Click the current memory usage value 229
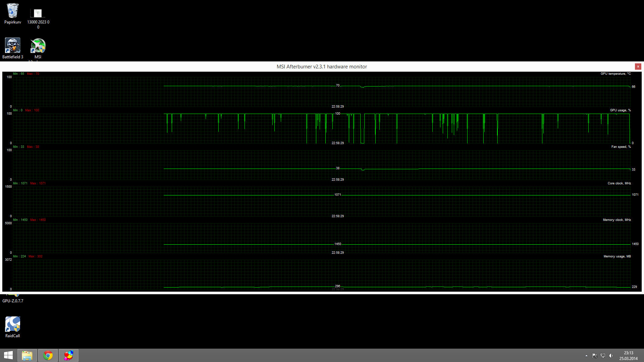 click(635, 287)
